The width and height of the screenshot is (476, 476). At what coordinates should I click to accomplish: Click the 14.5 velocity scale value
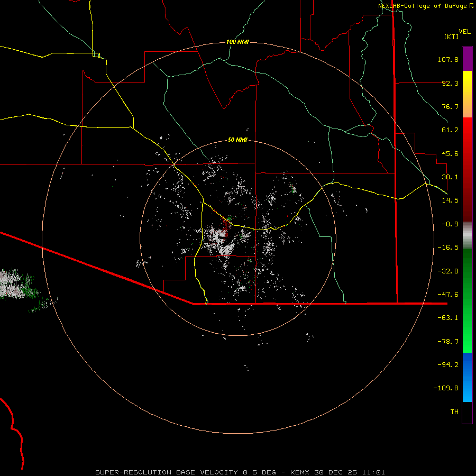coord(450,200)
